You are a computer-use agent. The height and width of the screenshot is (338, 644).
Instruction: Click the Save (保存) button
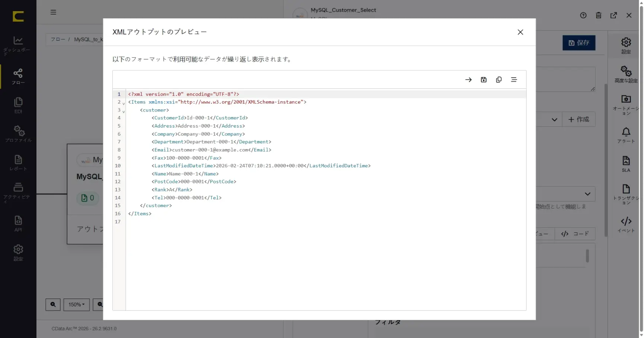click(579, 43)
